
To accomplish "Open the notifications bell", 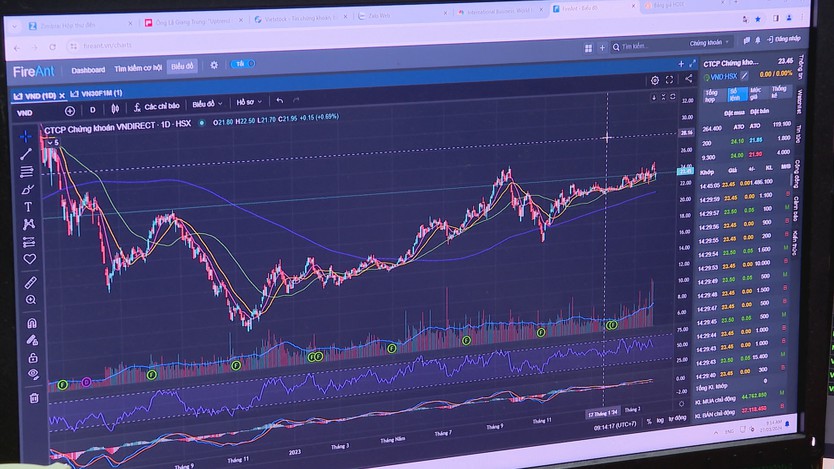I will click(758, 40).
